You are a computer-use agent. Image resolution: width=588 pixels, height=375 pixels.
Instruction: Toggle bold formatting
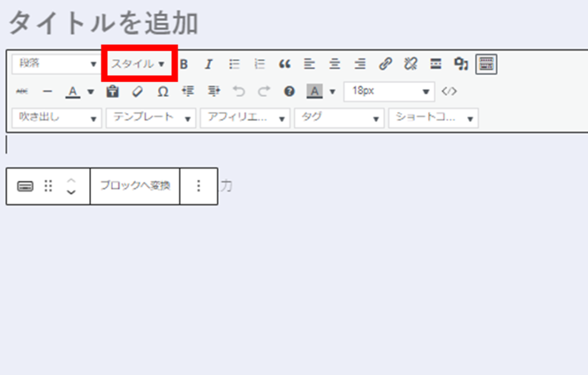pos(184,64)
